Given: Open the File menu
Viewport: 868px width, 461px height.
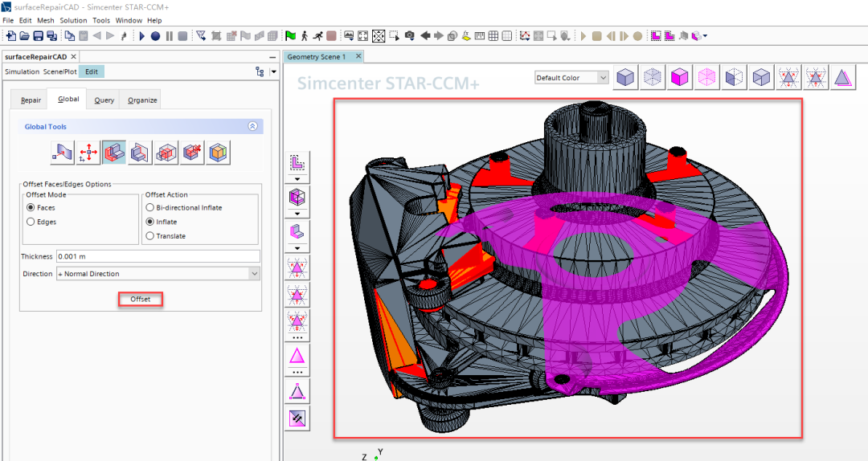Looking at the screenshot, I should coord(8,20).
